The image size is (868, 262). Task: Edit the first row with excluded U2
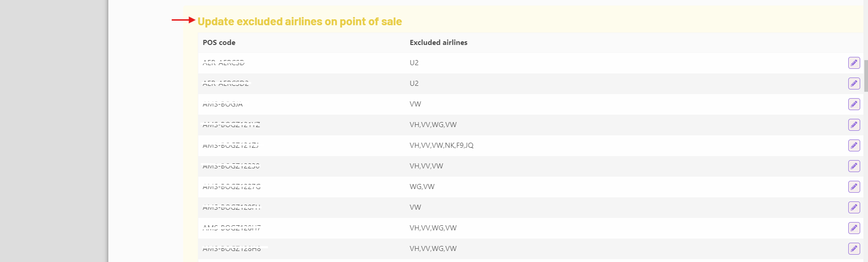pos(854,63)
